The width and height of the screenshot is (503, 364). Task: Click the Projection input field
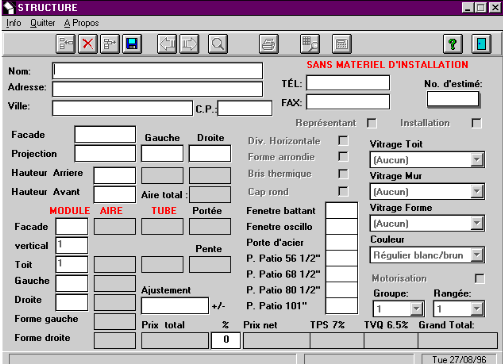(105, 153)
